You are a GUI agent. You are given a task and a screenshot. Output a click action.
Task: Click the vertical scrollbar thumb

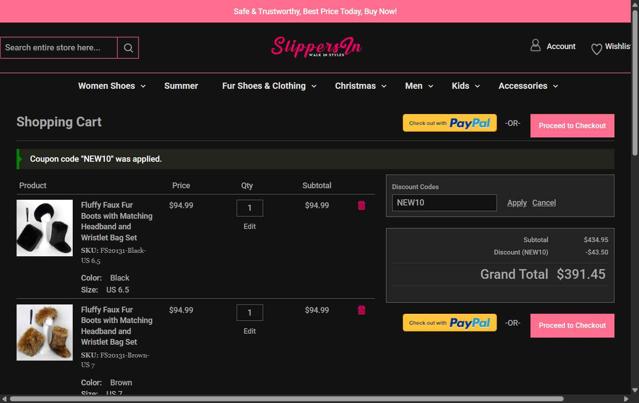(635, 83)
